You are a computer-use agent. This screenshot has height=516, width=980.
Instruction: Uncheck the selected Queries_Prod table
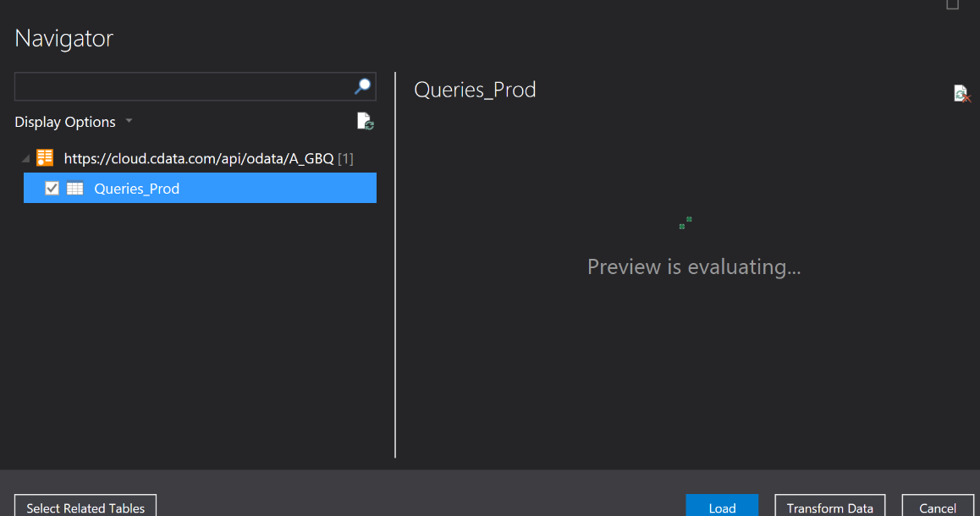52,188
